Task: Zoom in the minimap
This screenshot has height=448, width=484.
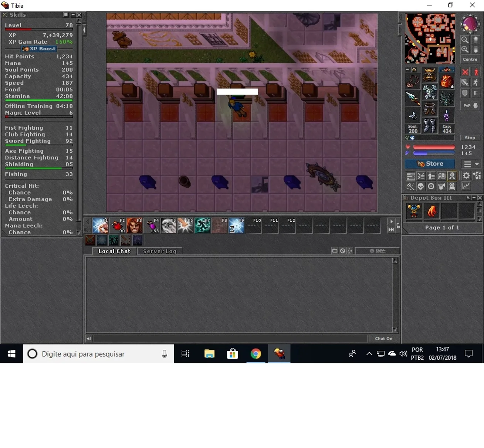Action: tap(465, 50)
